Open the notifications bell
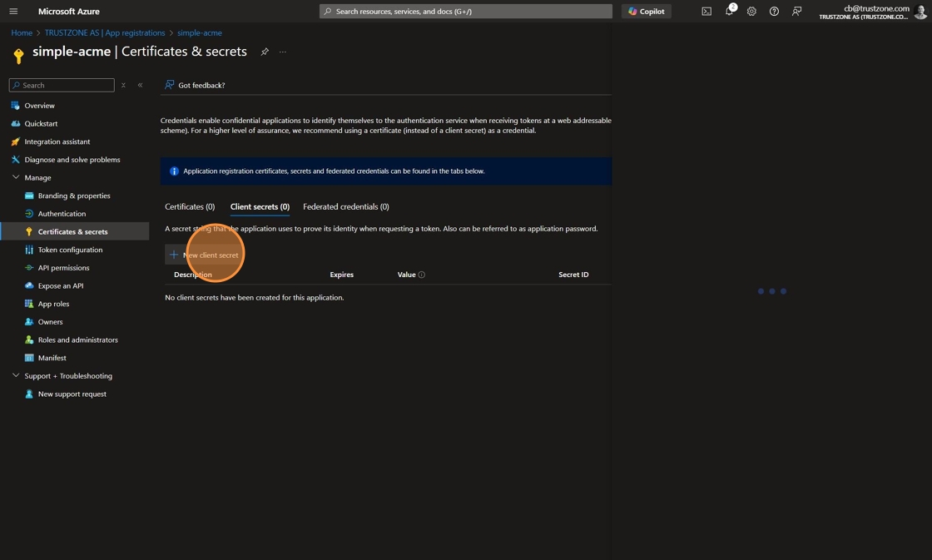 coord(729,12)
